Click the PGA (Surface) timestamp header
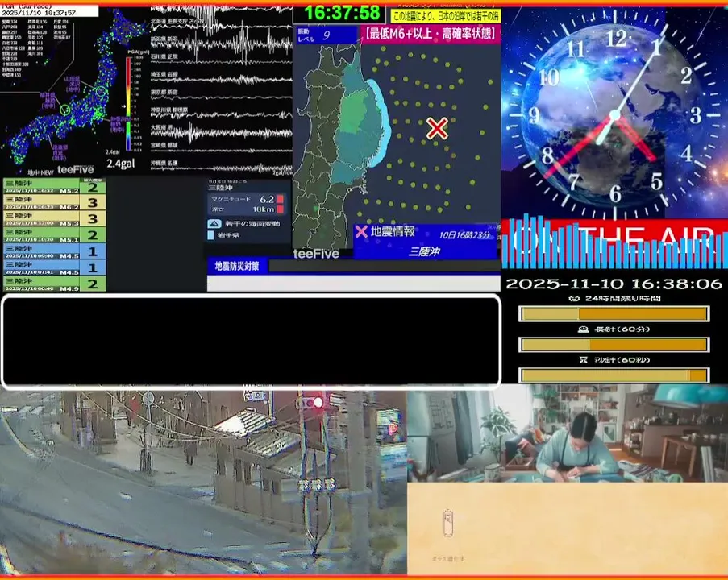 50,10
